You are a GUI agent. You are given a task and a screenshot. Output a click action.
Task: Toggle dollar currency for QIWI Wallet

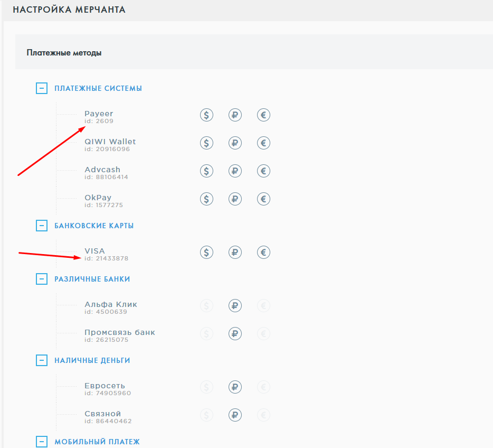coord(206,143)
